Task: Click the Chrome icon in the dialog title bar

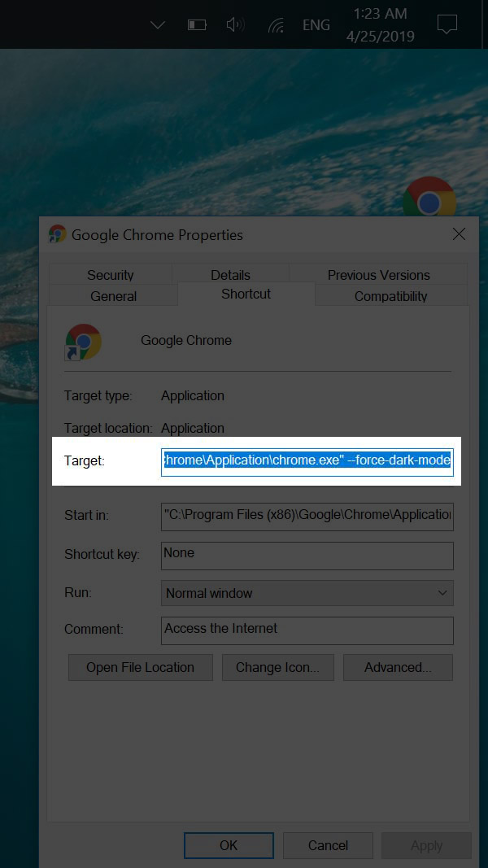Action: (57, 234)
